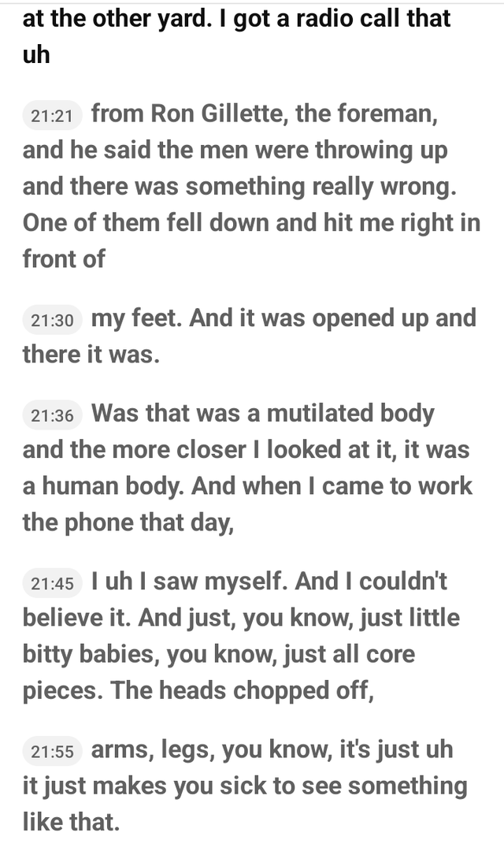
Task: Seek to the 21:45 timestamp
Action: pos(52,584)
